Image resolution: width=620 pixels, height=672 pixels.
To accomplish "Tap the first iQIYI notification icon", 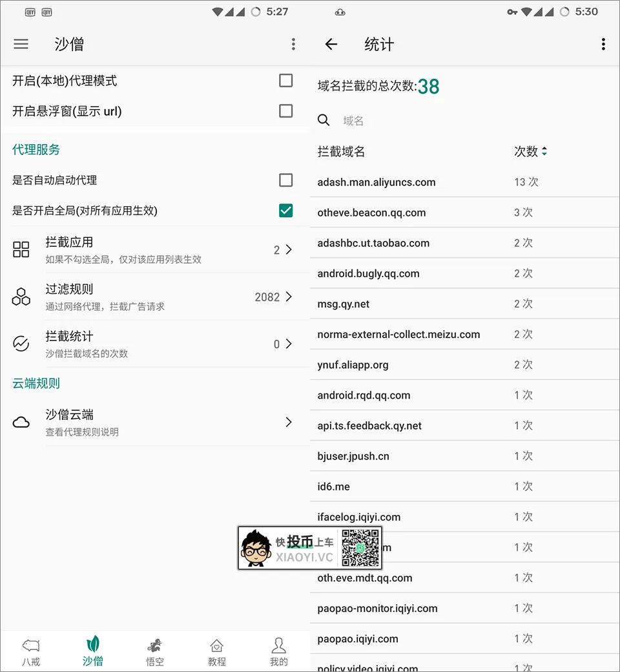I will pyautogui.click(x=30, y=12).
